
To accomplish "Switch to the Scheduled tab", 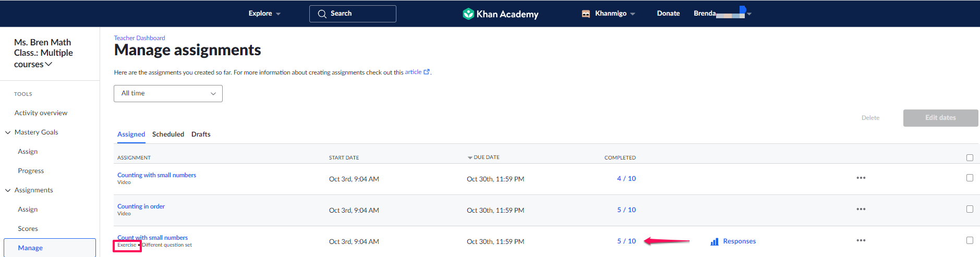I will click(168, 134).
